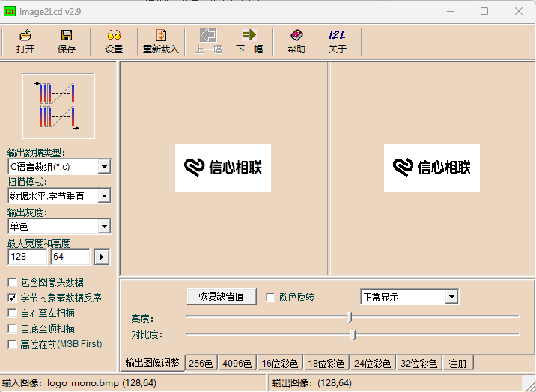Maximize the Image2Lcd window

[484, 12]
